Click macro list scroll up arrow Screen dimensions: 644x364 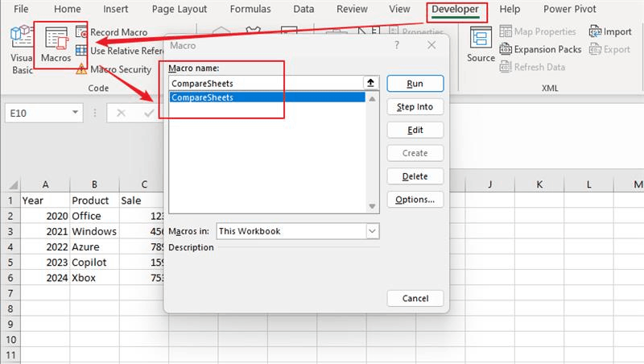coord(372,98)
